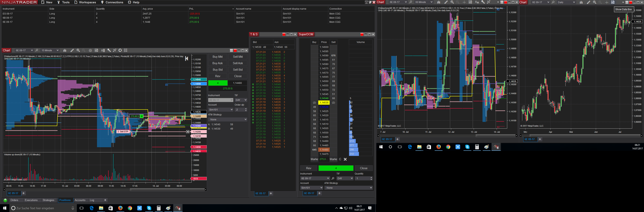This screenshot has height=212, width=644.
Task: Open the Workspaces menu
Action: point(85,2)
